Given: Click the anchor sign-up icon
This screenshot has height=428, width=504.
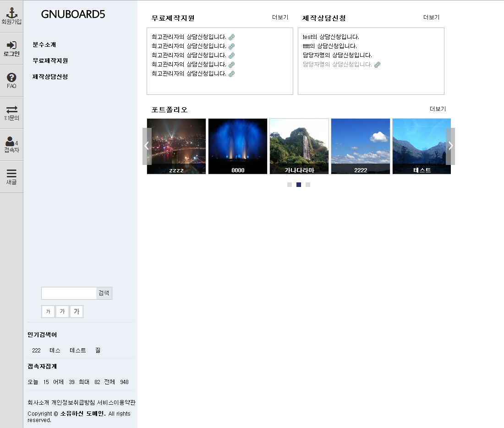Looking at the screenshot, I should (11, 13).
